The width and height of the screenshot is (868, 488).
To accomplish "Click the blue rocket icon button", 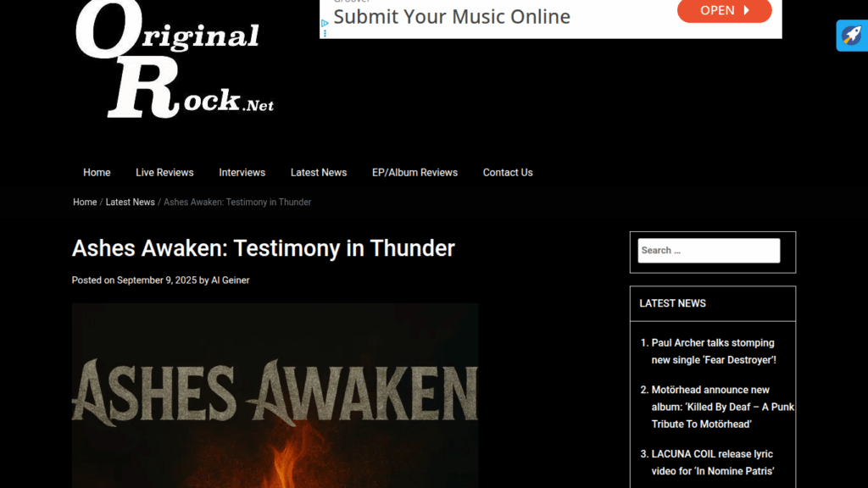I will 852,36.
